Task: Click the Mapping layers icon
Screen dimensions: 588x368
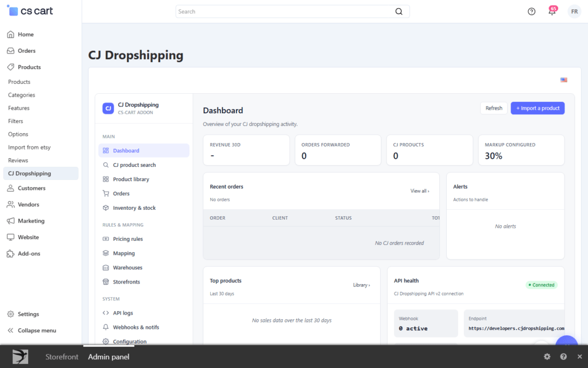Action: tap(106, 253)
